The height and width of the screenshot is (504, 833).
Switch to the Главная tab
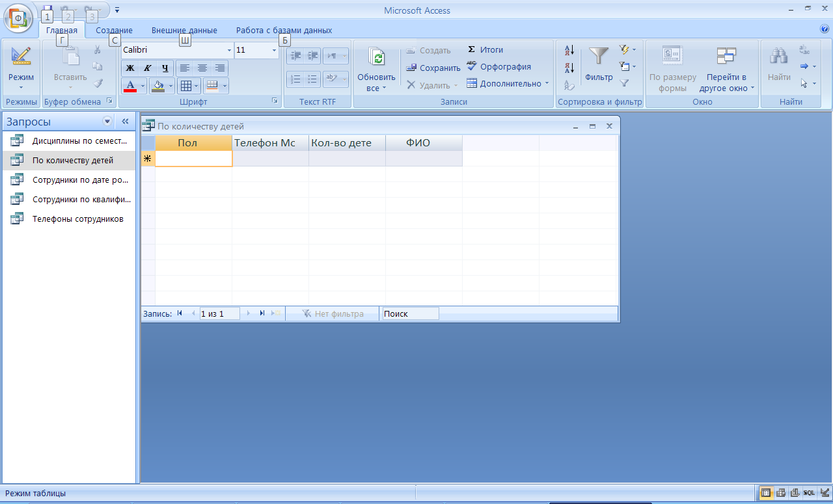[62, 30]
